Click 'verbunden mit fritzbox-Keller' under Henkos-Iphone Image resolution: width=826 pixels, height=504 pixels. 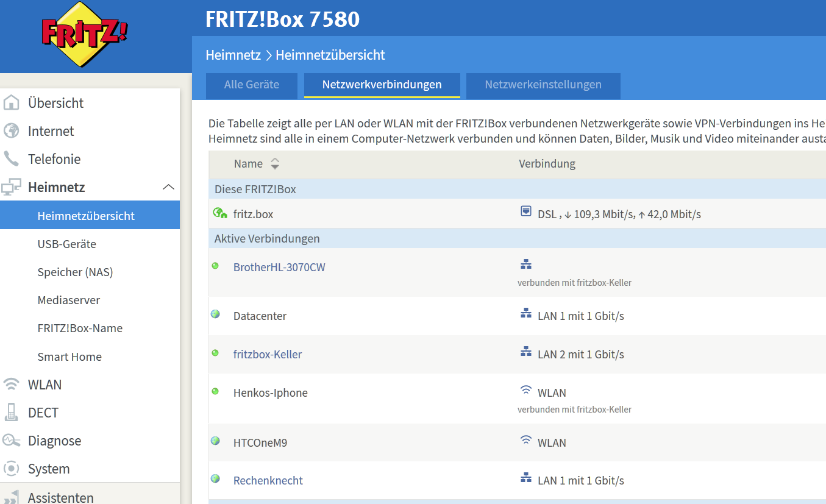coord(574,410)
